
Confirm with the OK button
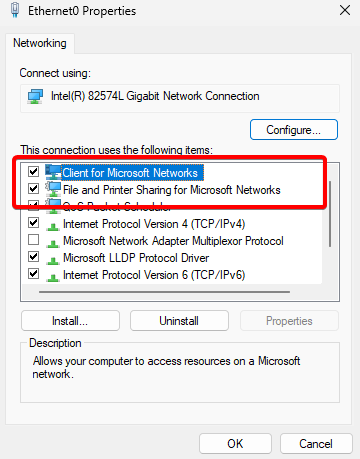tap(235, 444)
